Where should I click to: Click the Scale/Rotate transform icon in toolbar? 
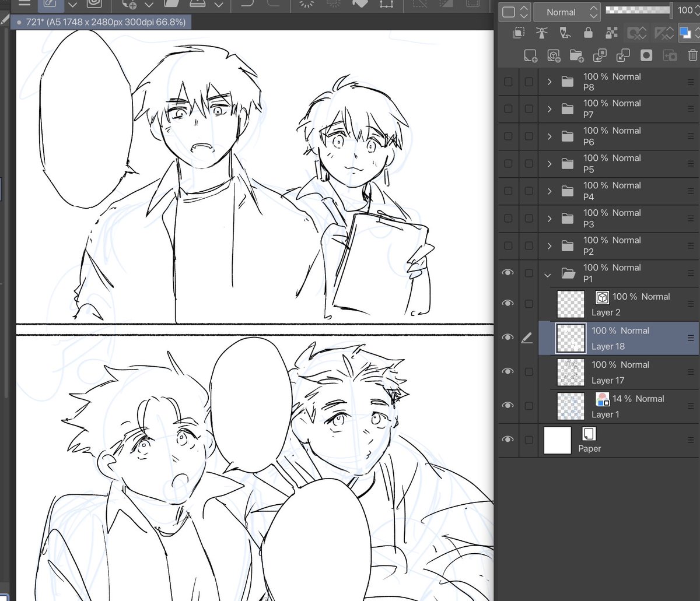point(386,3)
